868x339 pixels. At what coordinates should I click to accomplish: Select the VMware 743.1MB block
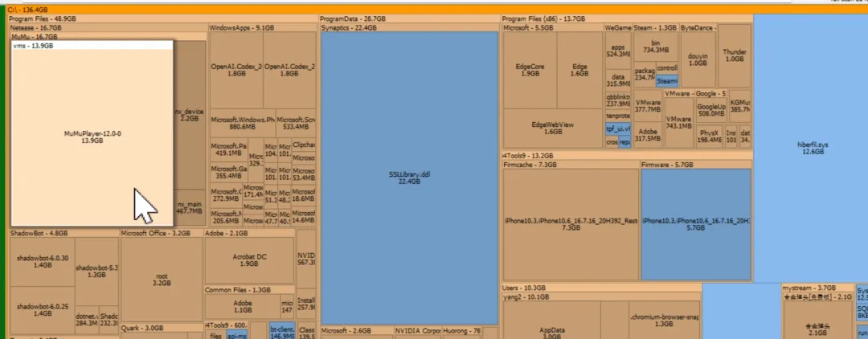click(678, 123)
